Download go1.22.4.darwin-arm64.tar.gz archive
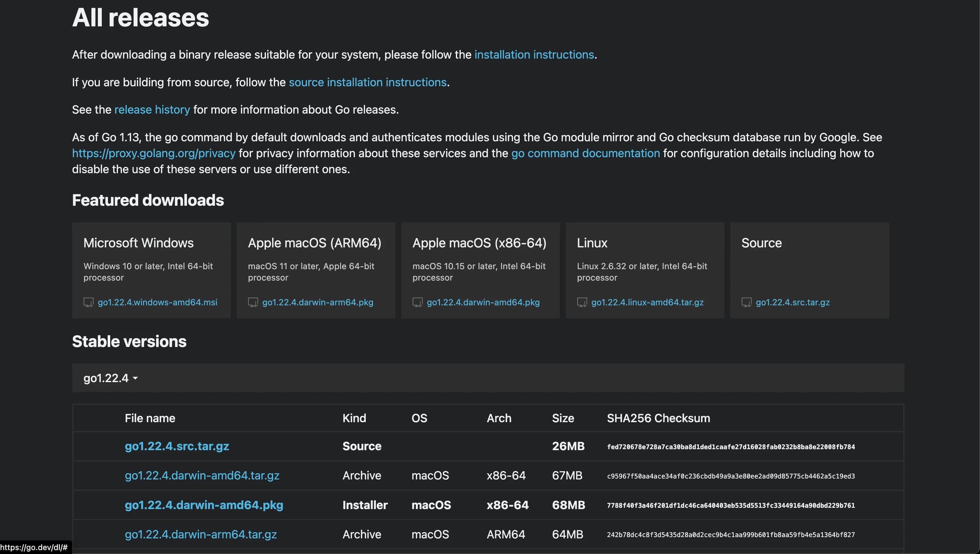This screenshot has width=980, height=554. (x=201, y=534)
